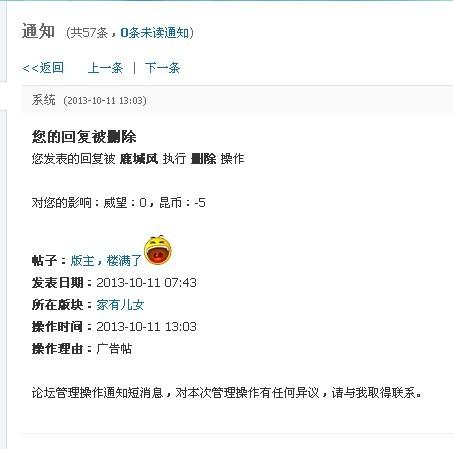View the 0条未读通知 unread notifications link
The image size is (453, 449).
[155, 33]
